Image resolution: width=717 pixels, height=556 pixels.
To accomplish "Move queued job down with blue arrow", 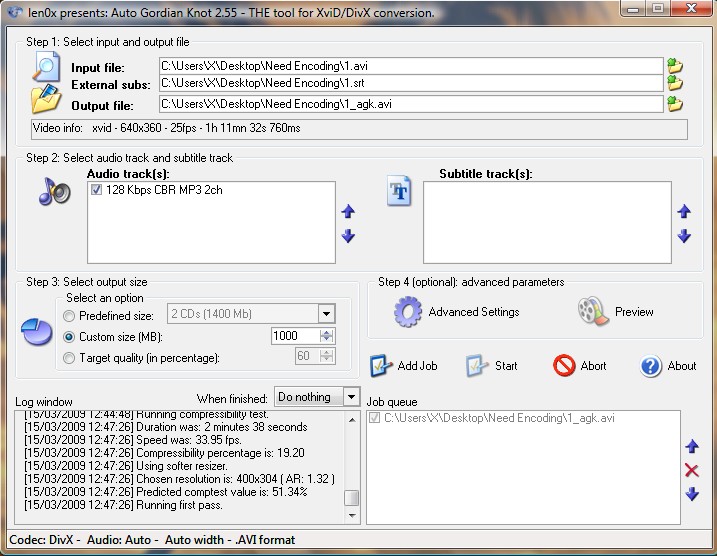I will point(692,494).
